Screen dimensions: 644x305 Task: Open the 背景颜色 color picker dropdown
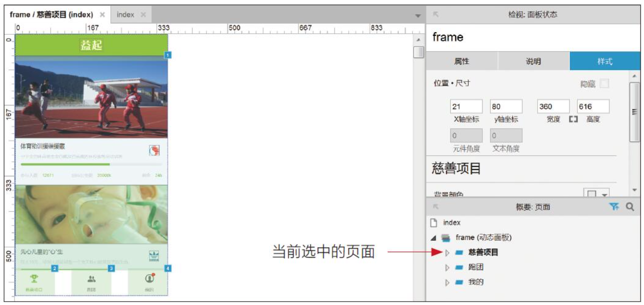pyautogui.click(x=596, y=193)
